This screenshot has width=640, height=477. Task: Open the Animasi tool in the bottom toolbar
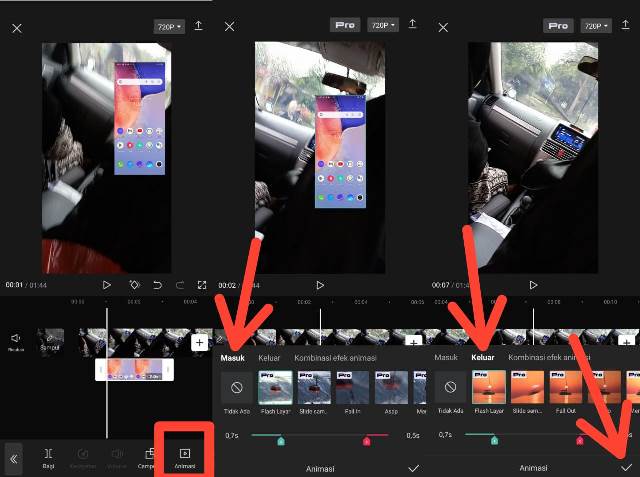pyautogui.click(x=184, y=458)
